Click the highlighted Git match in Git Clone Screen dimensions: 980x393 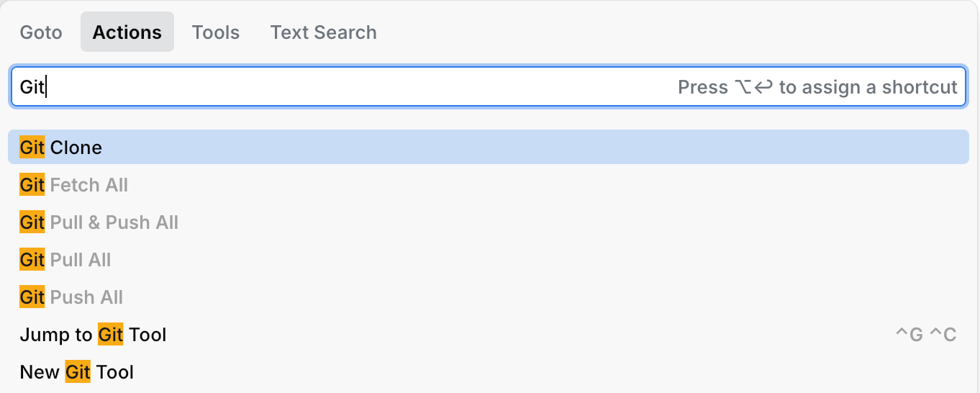tap(32, 148)
